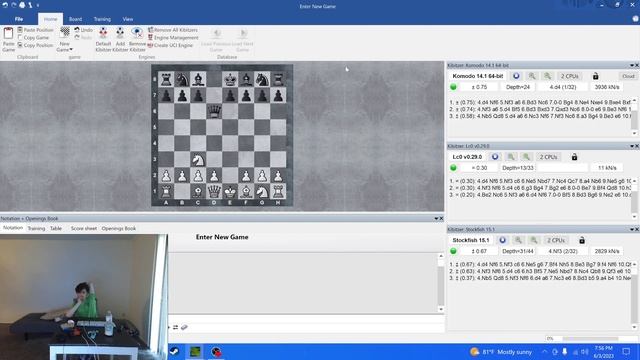Image resolution: width=640 pixels, height=360 pixels.
Task: Click Copy Position in Clipboard group
Action: pyautogui.click(x=35, y=45)
